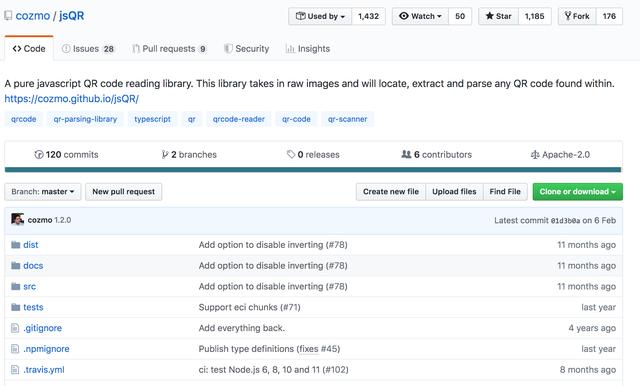Select the qrcode-reader topic tag
This screenshot has width=640, height=386.
click(239, 119)
